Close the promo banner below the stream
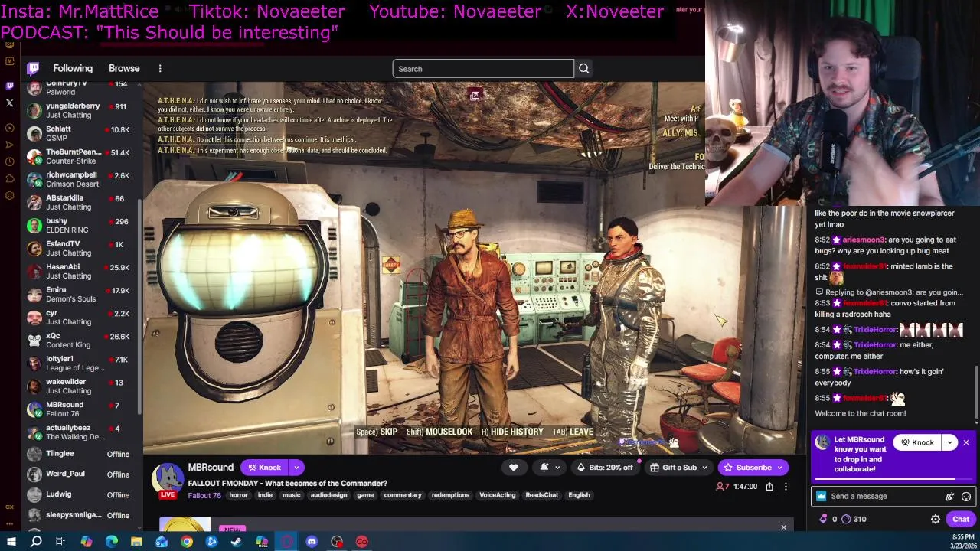This screenshot has height=551, width=980. [783, 527]
